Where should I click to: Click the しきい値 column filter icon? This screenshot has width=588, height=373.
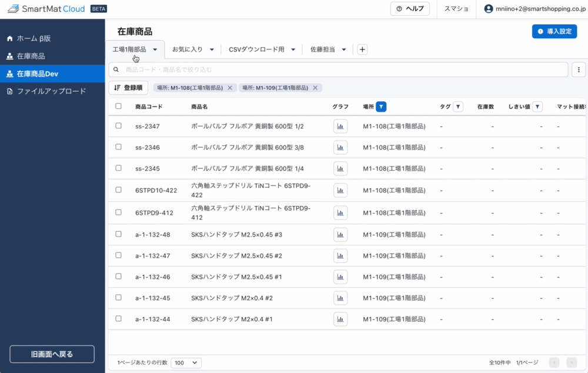[537, 106]
